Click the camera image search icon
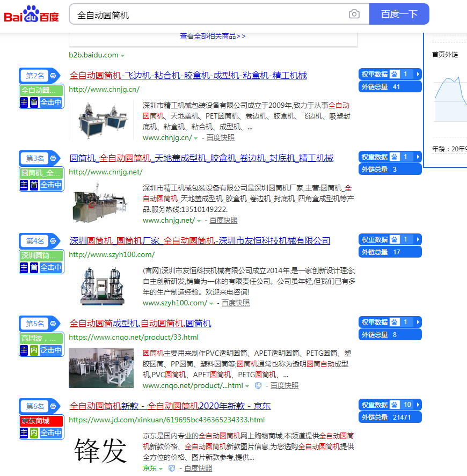 coord(354,14)
